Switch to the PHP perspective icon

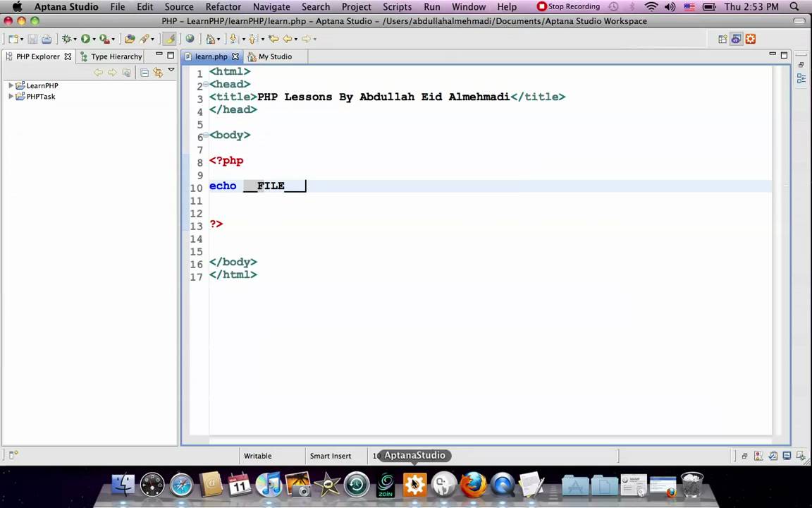[x=736, y=39]
